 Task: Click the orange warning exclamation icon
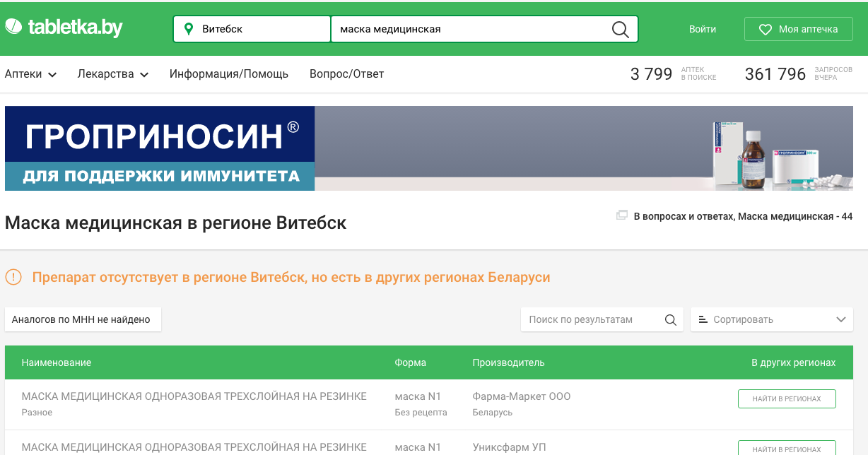pyautogui.click(x=13, y=277)
